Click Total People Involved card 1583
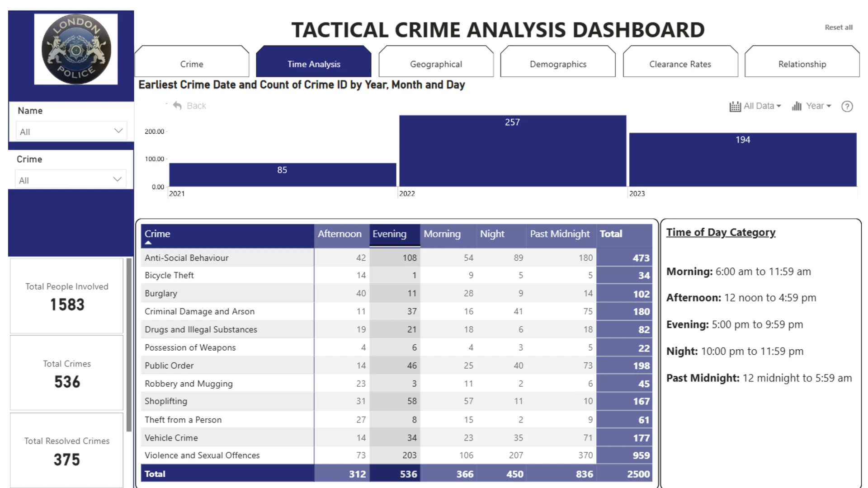868x488 pixels. click(x=67, y=296)
